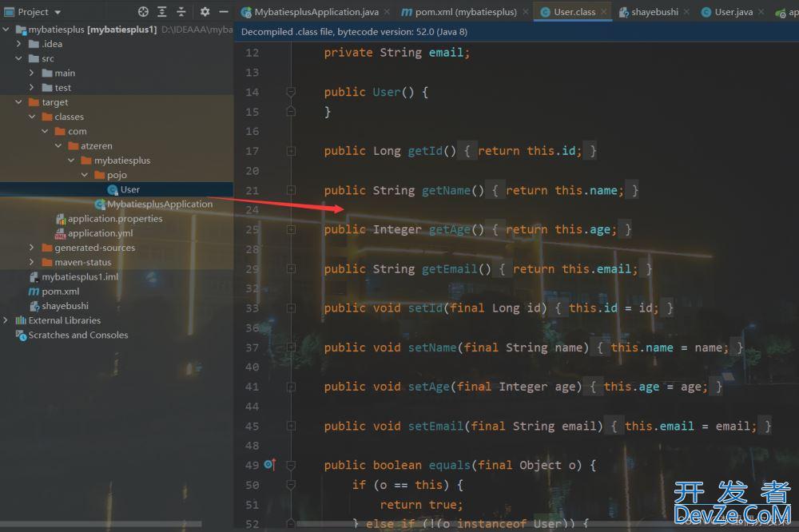This screenshot has width=799, height=532.
Task: Open the Project view dropdown
Action: 58,12
